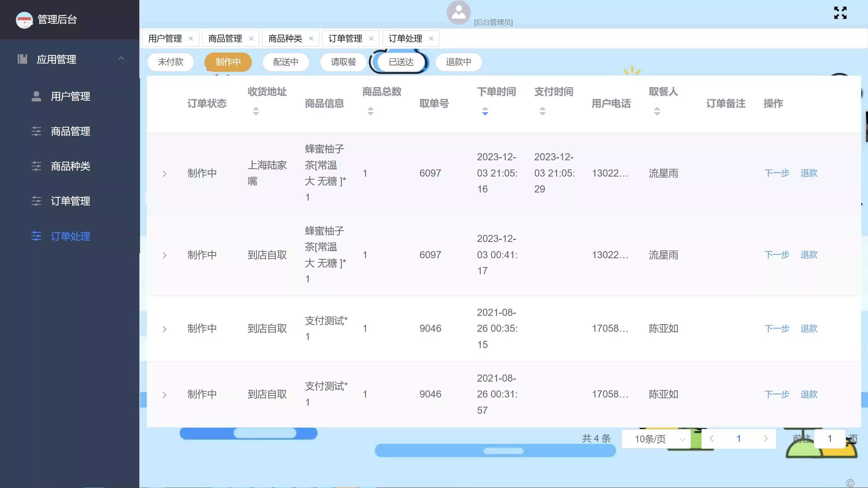Click the go-to page number input
The image size is (868, 488).
click(x=830, y=439)
